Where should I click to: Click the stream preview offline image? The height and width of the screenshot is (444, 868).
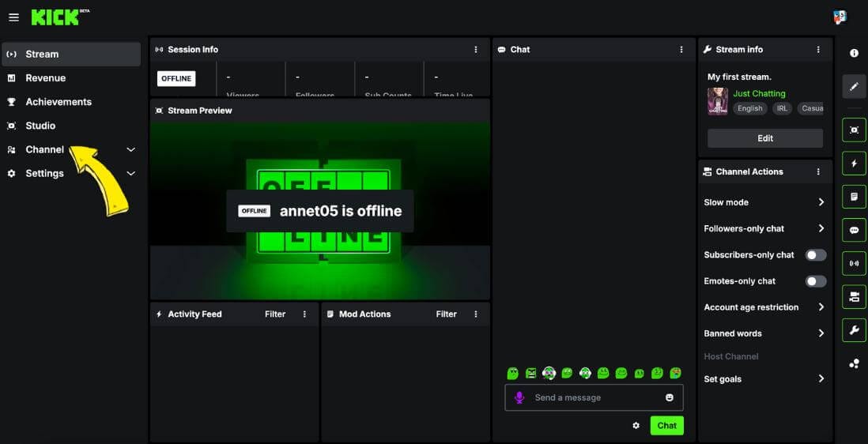(320, 210)
